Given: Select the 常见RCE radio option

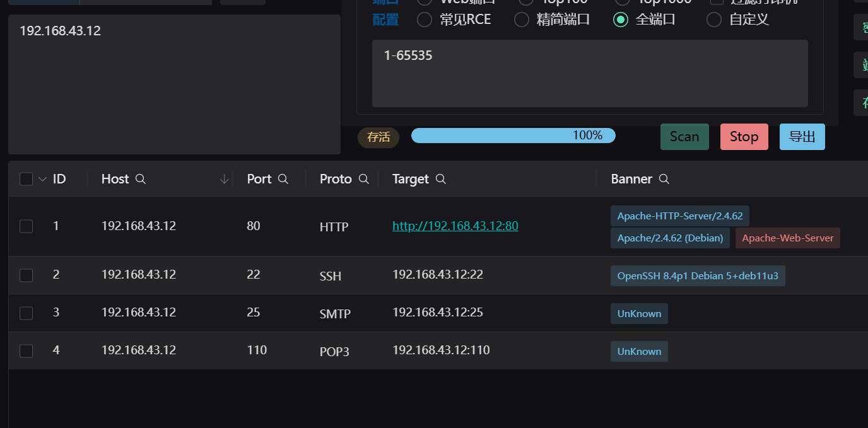Looking at the screenshot, I should (x=425, y=20).
